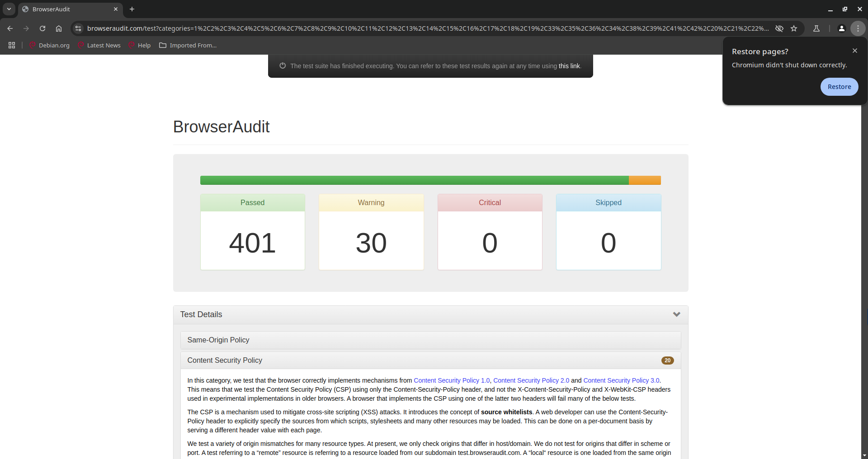Open the user profile icon
The height and width of the screenshot is (459, 868).
pos(842,28)
